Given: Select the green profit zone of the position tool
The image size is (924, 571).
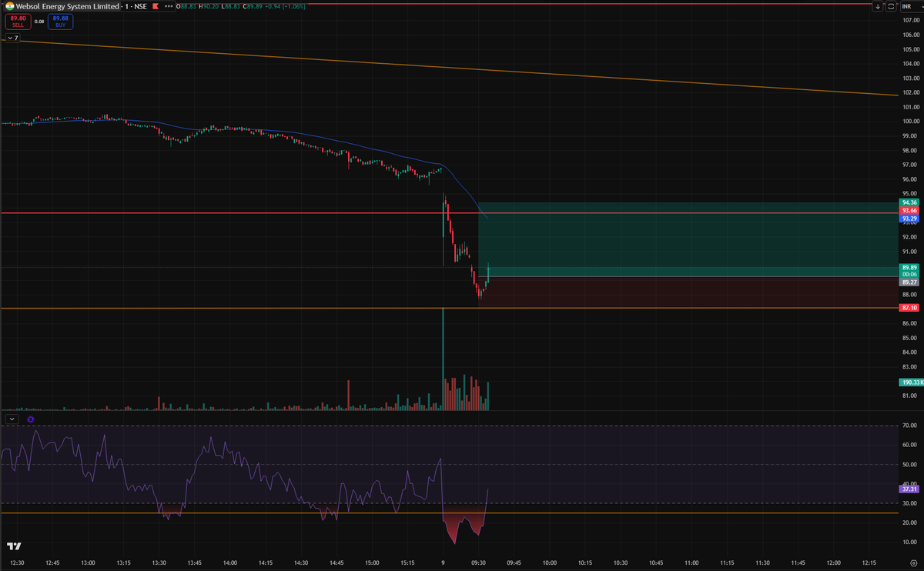Looking at the screenshot, I should click(x=688, y=239).
